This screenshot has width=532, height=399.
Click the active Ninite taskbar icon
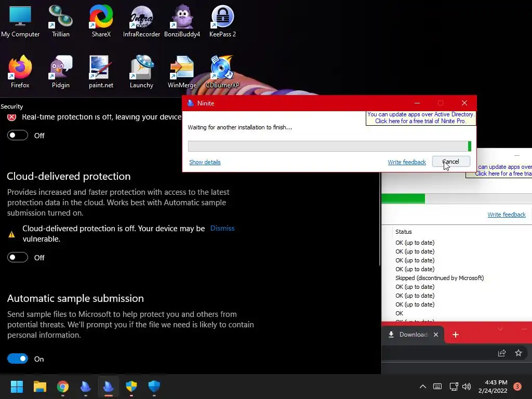click(x=108, y=386)
